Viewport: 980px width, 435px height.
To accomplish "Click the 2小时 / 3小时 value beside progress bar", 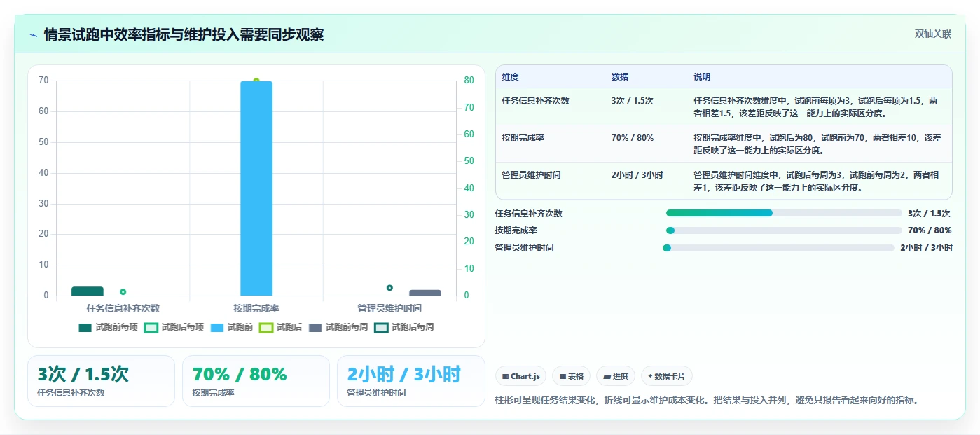I will click(926, 248).
